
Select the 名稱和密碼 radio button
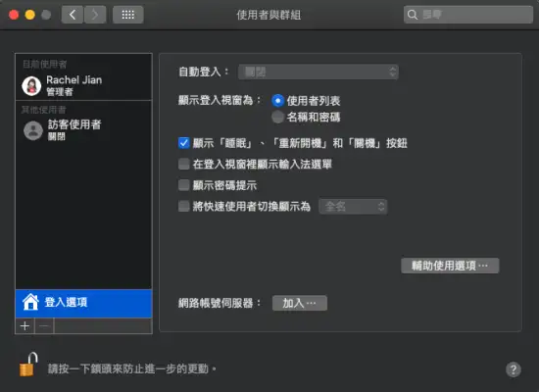(277, 117)
